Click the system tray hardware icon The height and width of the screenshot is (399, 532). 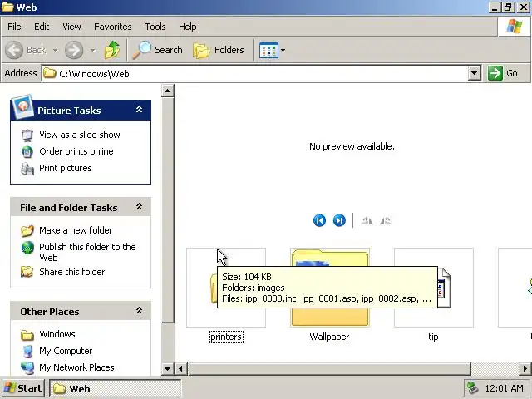[473, 388]
